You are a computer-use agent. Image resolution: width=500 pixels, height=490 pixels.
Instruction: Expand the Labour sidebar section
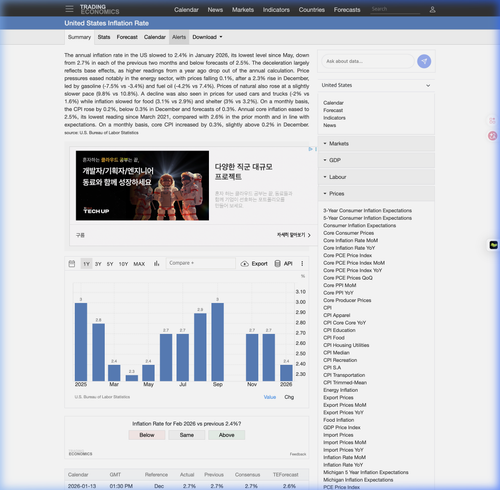point(376,177)
